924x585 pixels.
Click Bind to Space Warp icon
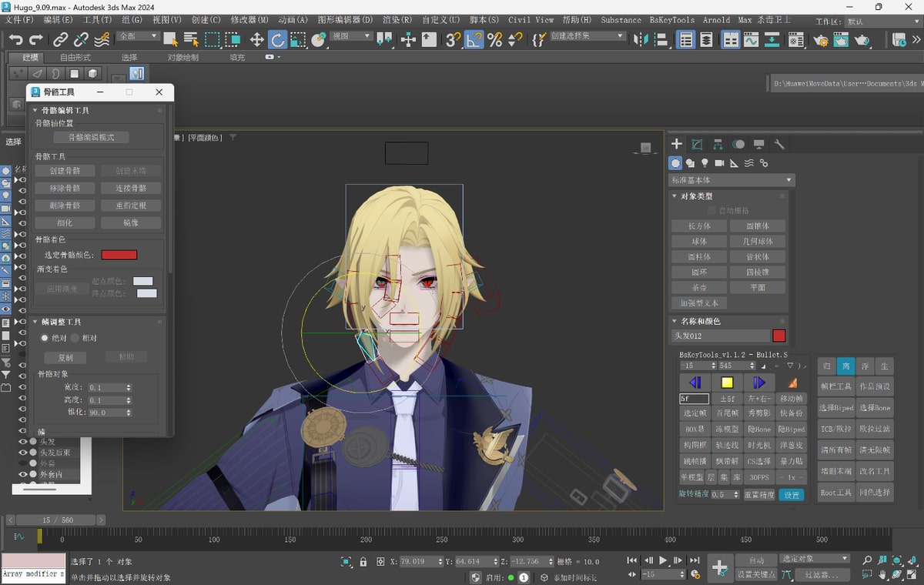click(101, 39)
